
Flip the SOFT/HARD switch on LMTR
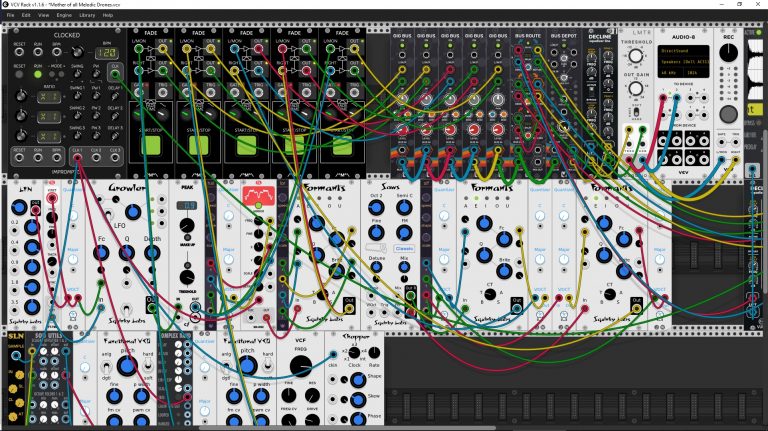(636, 113)
